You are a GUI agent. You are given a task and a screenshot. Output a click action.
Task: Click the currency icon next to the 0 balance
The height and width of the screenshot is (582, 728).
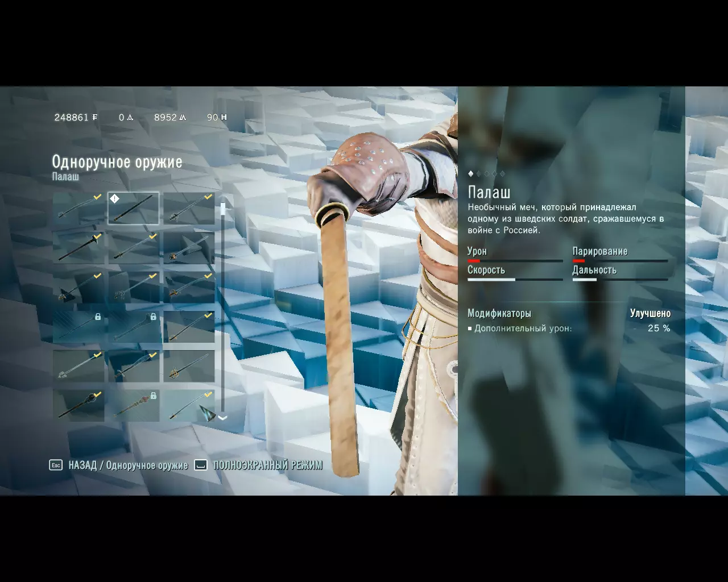point(130,118)
